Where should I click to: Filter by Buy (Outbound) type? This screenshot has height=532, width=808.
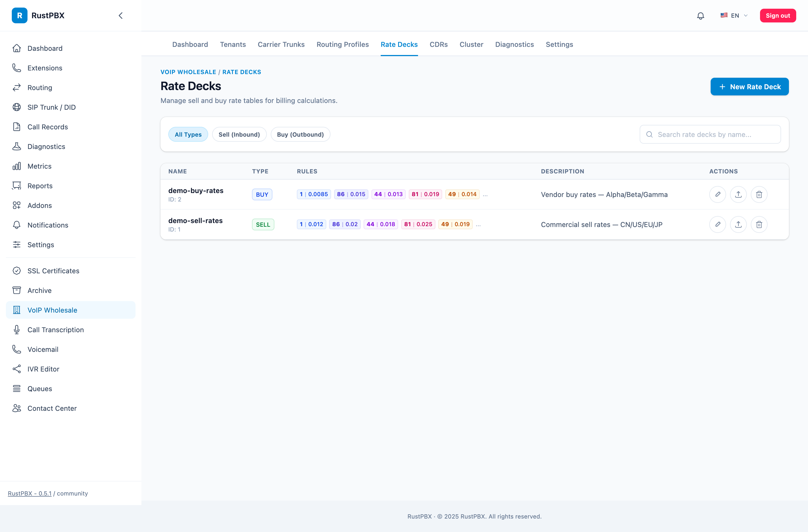pyautogui.click(x=300, y=134)
